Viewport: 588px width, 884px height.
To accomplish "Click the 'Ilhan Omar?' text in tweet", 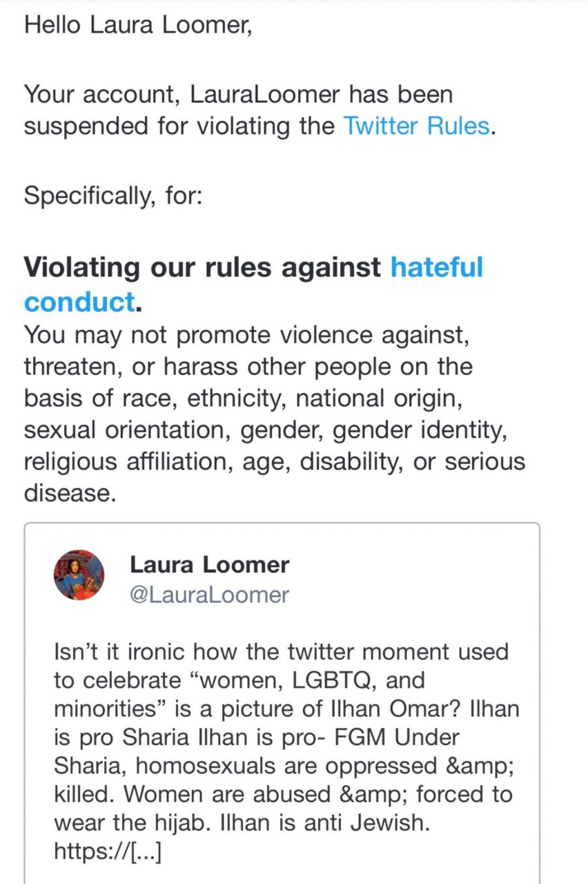I will coord(393,709).
